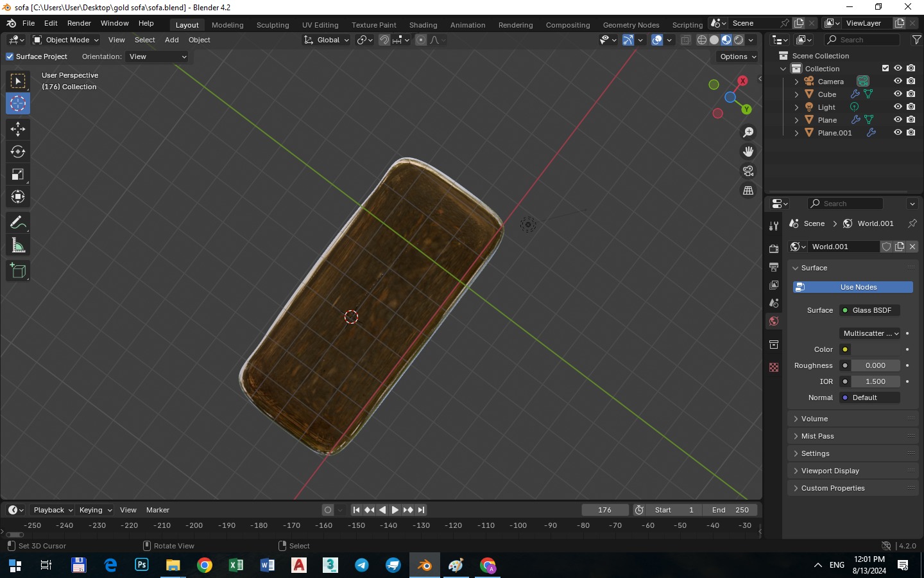
Task: Hide the Light object in viewport
Action: [x=898, y=107]
